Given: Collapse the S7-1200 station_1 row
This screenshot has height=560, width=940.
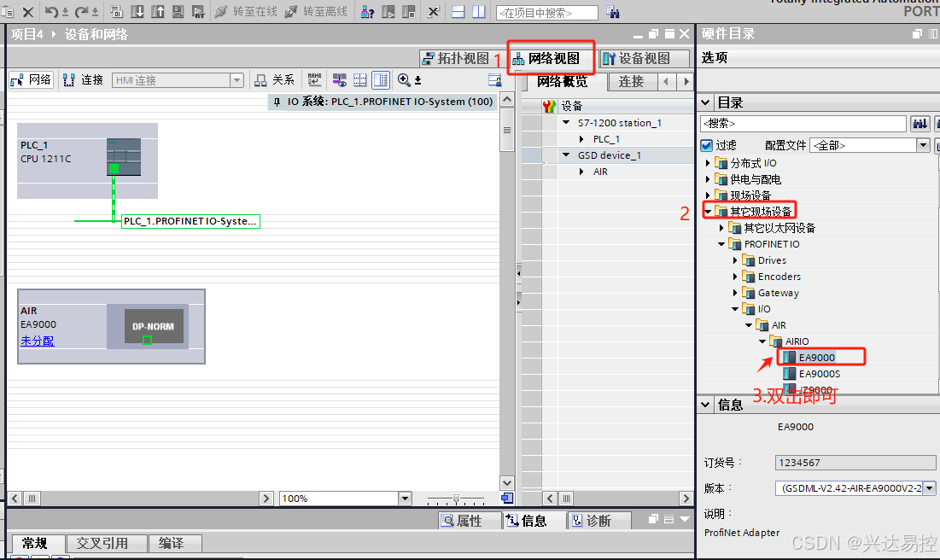Looking at the screenshot, I should pyautogui.click(x=566, y=122).
